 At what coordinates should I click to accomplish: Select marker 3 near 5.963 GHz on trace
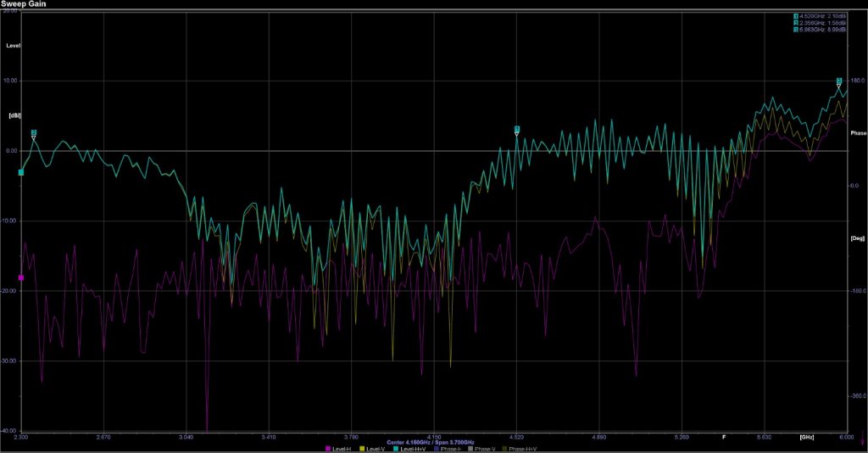click(x=839, y=81)
